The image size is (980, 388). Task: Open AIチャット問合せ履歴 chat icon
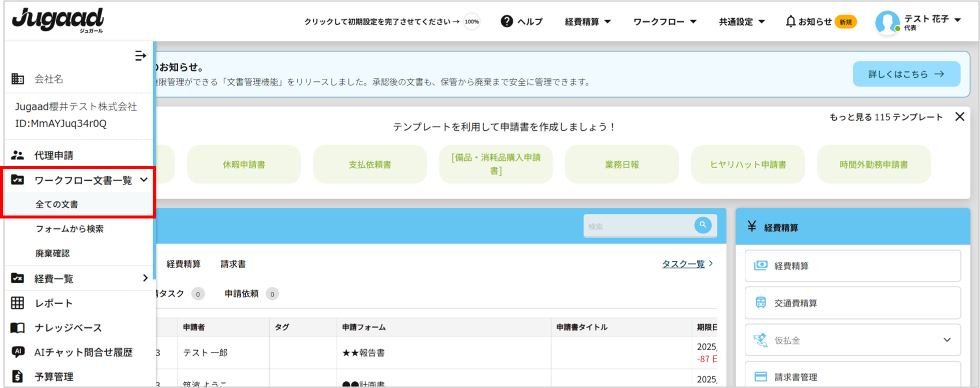[18, 352]
